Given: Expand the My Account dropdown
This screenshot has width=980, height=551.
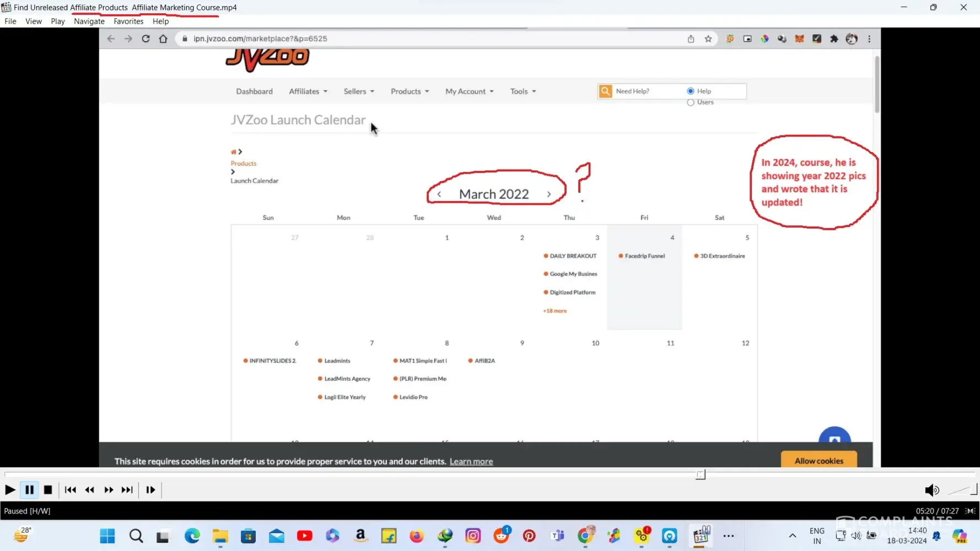Looking at the screenshot, I should point(469,91).
